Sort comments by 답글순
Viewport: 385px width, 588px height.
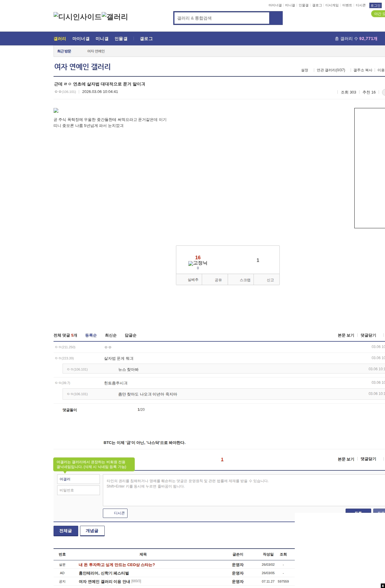pyautogui.click(x=131, y=335)
